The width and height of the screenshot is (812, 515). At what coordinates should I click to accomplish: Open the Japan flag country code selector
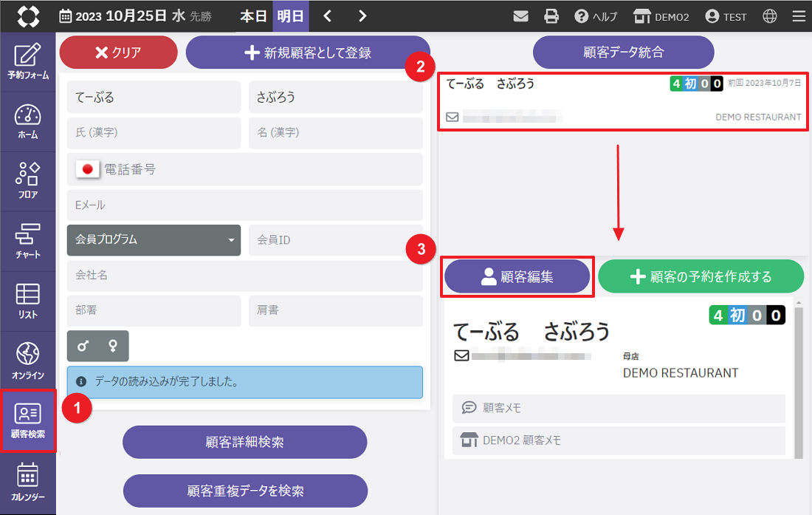[x=87, y=169]
